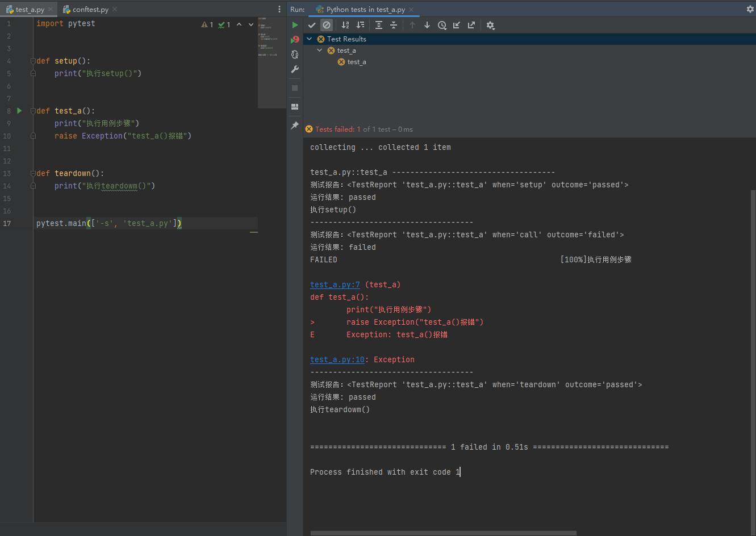Sort test results alphabetically
The width and height of the screenshot is (756, 536).
click(345, 25)
